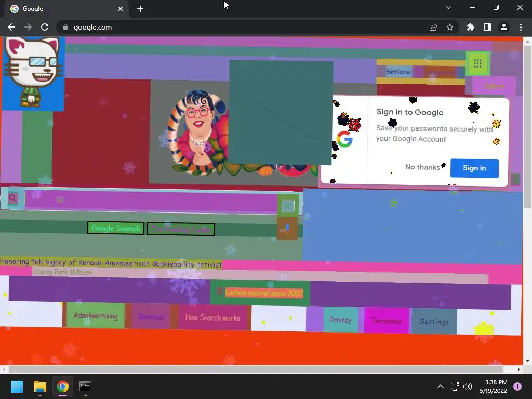Toggle the browser side panel
Viewport: 532px width, 399px height.
[487, 27]
